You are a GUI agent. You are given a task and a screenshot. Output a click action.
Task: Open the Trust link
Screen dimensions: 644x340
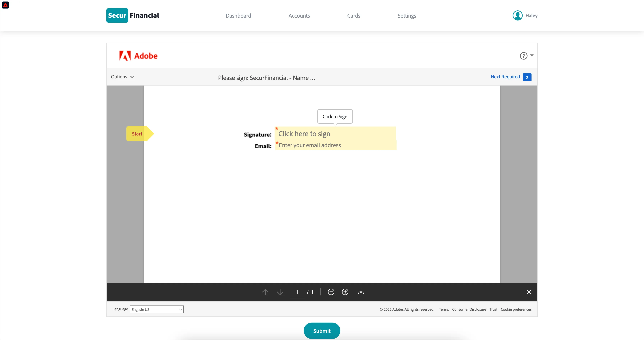[x=493, y=309]
